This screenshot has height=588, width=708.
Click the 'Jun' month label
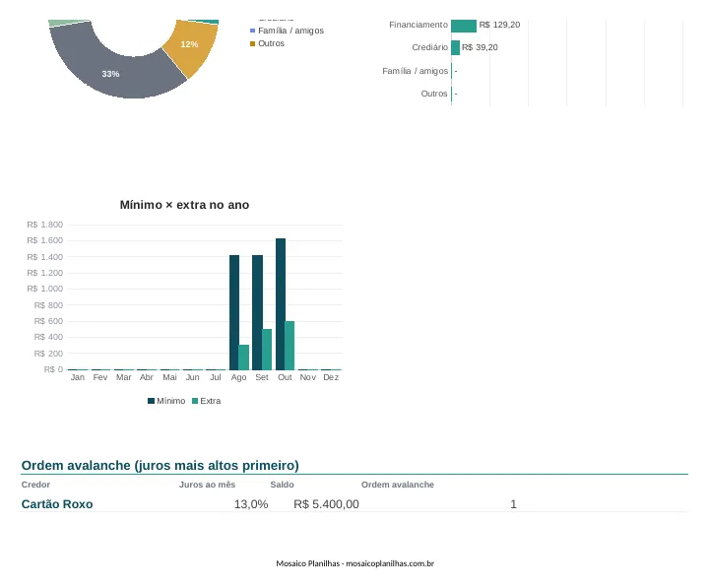pyautogui.click(x=192, y=377)
